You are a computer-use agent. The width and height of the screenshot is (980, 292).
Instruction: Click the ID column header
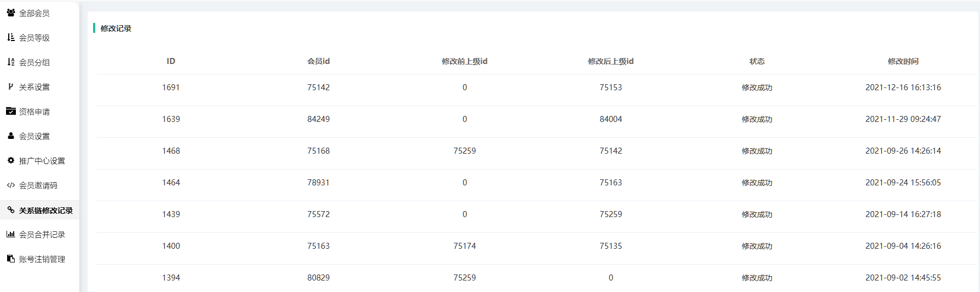click(x=171, y=61)
